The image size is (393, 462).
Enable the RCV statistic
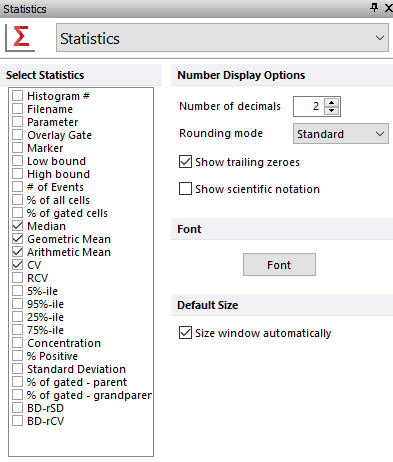[x=17, y=278]
